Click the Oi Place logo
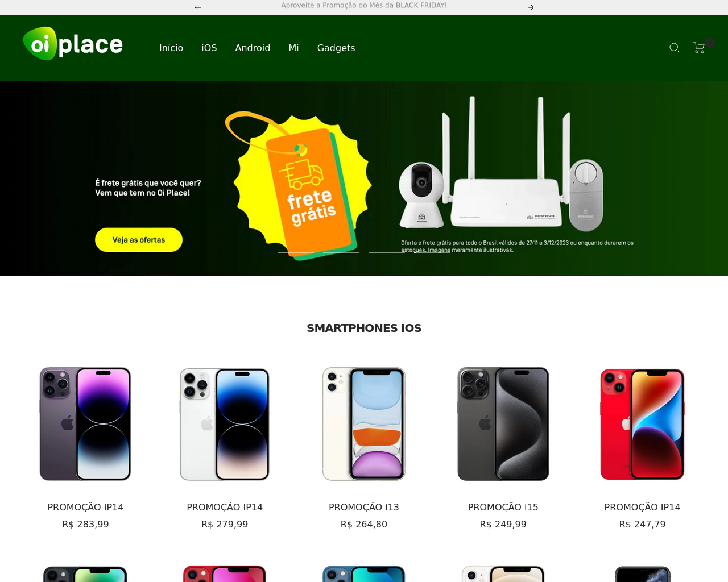 [73, 44]
